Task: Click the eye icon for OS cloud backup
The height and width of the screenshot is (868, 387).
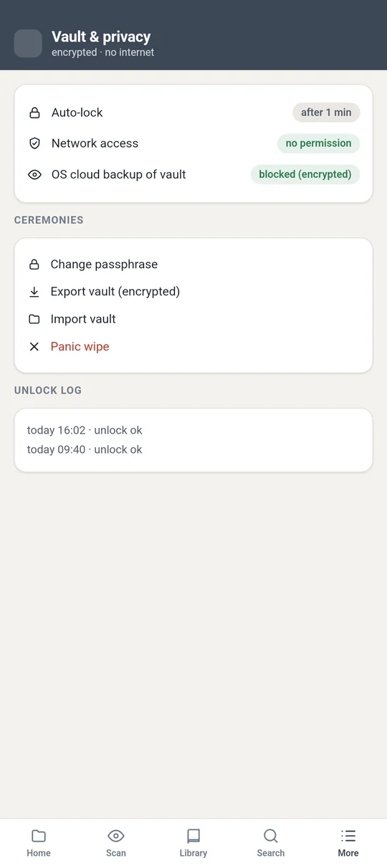Action: [34, 174]
